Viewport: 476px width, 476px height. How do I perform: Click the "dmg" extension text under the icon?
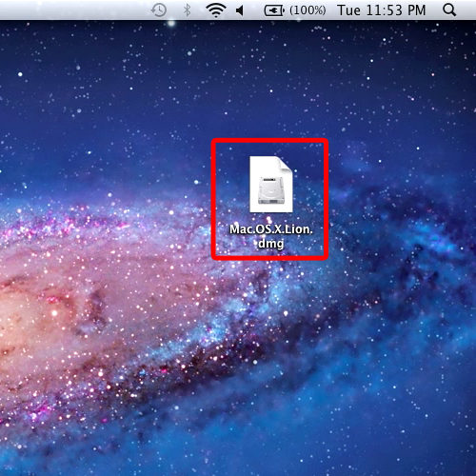click(270, 244)
